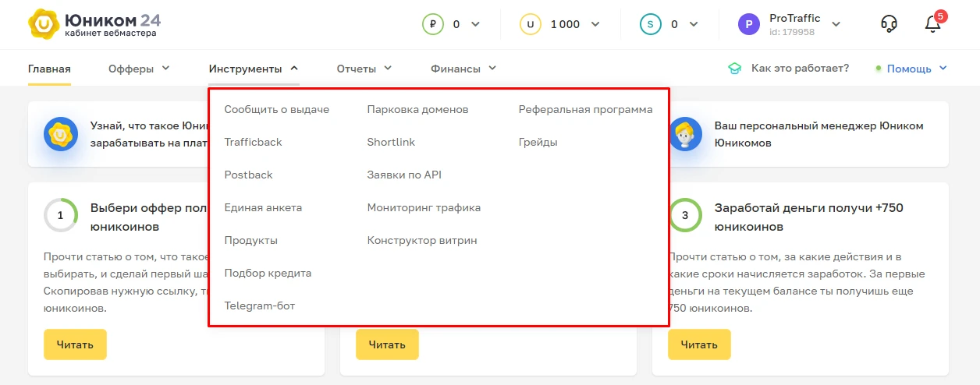The height and width of the screenshot is (385, 980).
Task: Open Реферальная программа menu entry
Action: coord(585,109)
